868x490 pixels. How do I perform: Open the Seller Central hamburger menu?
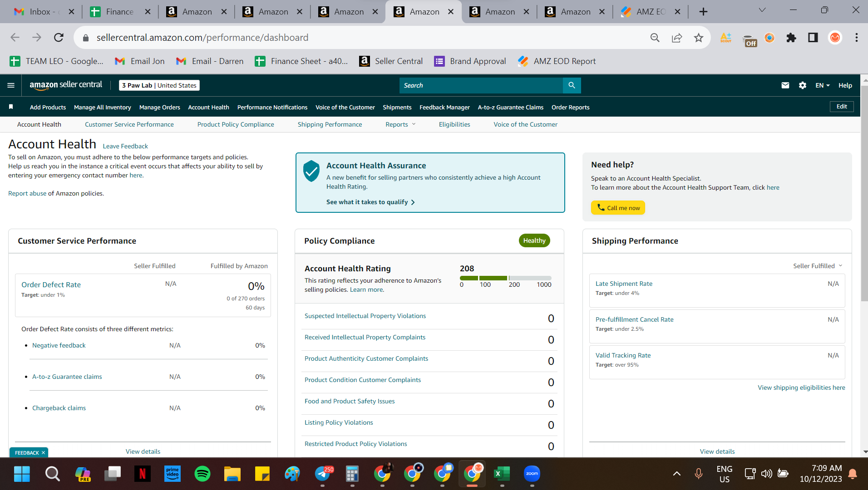[x=11, y=85]
